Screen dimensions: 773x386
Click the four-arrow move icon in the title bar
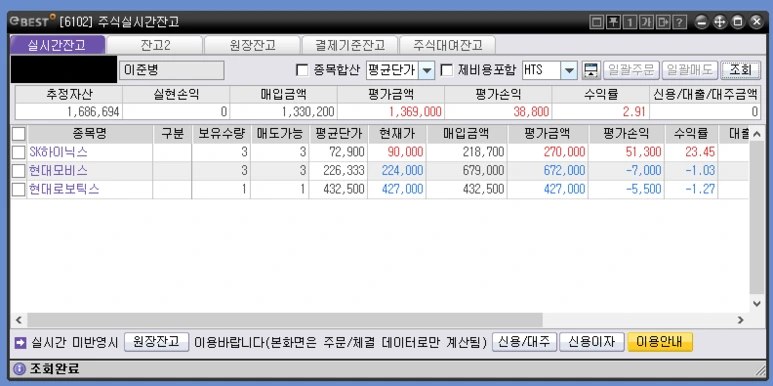tap(720, 22)
